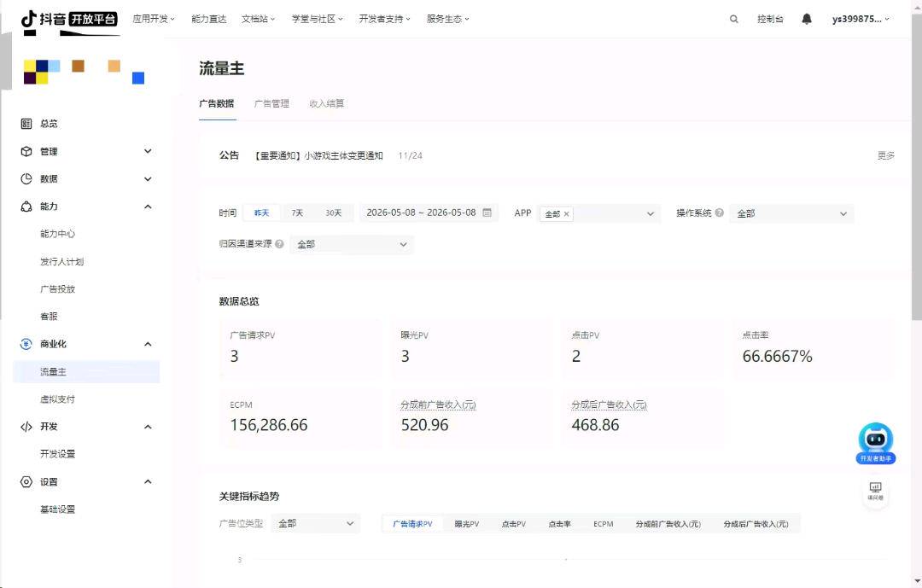This screenshot has width=922, height=588.
Task: Open the calendar icon in date range field
Action: 487,212
